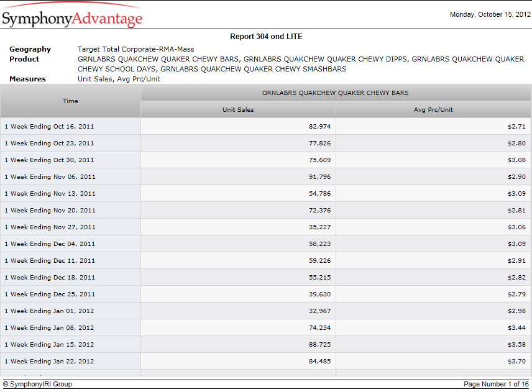
Task: Click average price $2.82
Action: pos(516,278)
